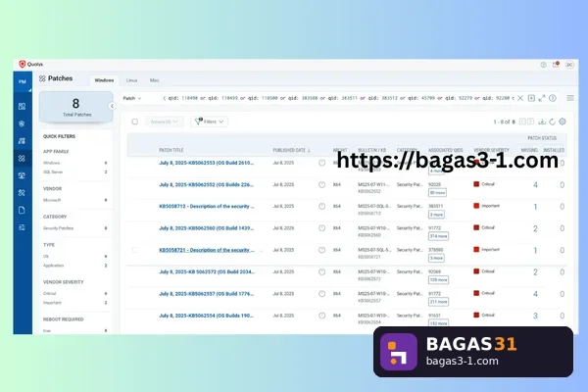Image resolution: width=588 pixels, height=392 pixels.
Task: Click inside the QID search query field
Action: (x=338, y=98)
